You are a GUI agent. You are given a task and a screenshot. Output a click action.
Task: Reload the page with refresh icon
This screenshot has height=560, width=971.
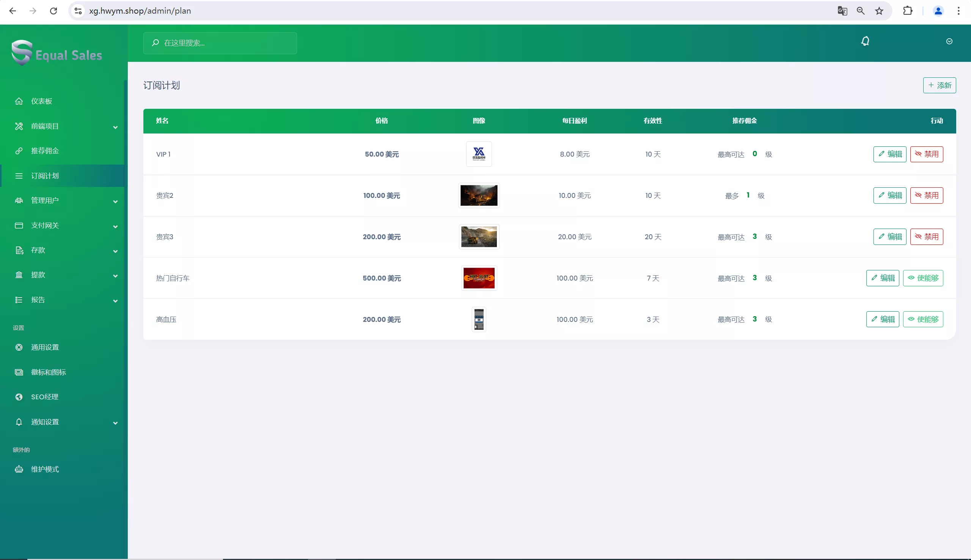pos(53,11)
